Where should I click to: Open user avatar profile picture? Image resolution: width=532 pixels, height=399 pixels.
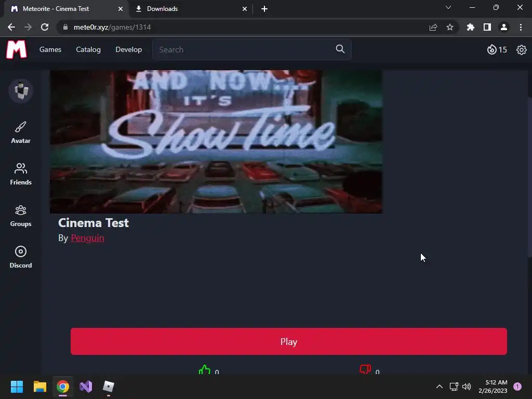(x=21, y=90)
